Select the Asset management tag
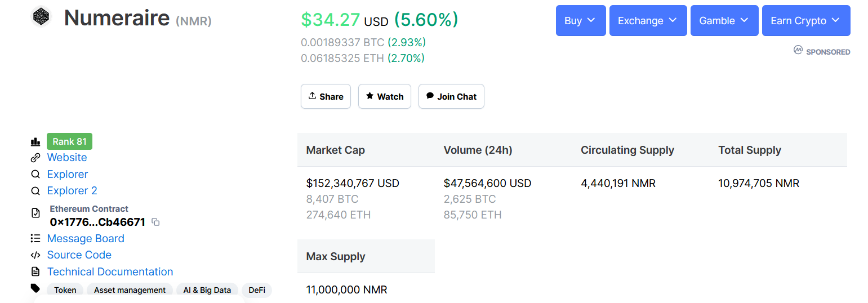Viewport: 868px width, 303px height. coord(130,290)
